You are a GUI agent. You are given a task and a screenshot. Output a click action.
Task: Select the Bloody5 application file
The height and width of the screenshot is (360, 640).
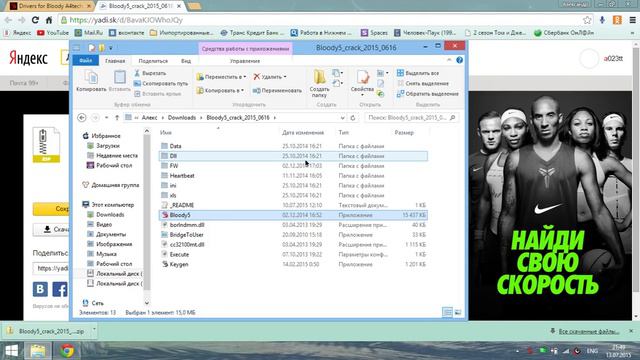[x=293, y=215]
